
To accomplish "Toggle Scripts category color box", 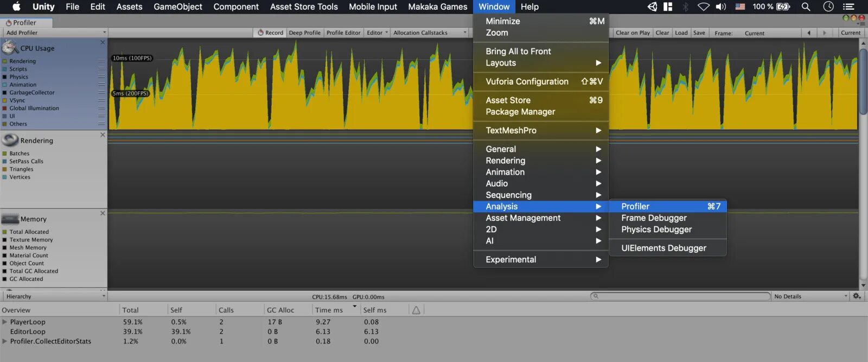I will (4, 69).
